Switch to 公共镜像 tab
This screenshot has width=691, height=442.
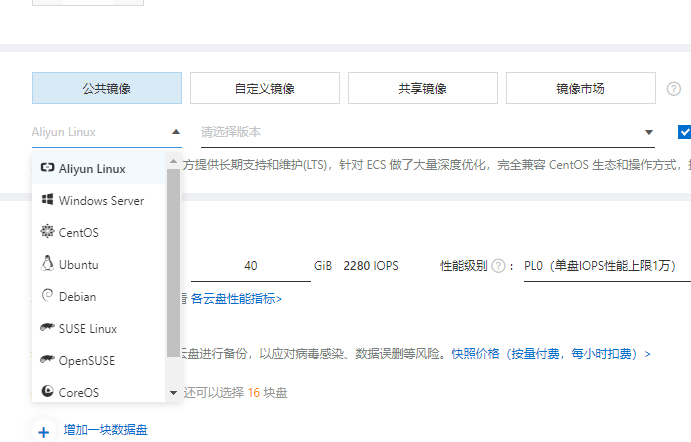[x=107, y=88]
